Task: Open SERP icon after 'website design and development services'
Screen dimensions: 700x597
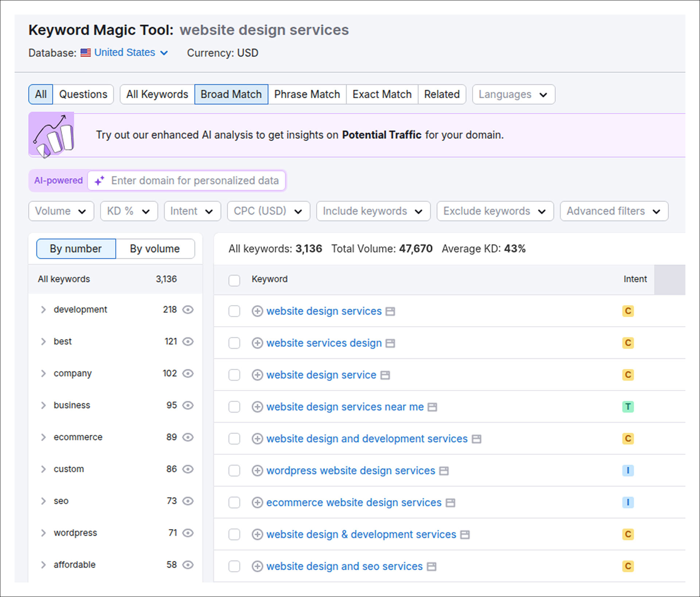Action: point(477,439)
